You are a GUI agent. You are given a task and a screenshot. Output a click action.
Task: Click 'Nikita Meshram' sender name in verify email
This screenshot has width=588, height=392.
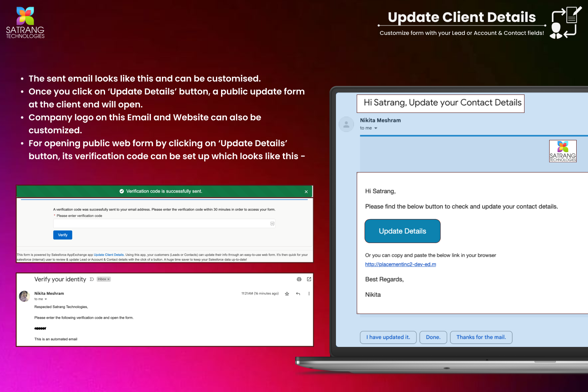pyautogui.click(x=49, y=294)
